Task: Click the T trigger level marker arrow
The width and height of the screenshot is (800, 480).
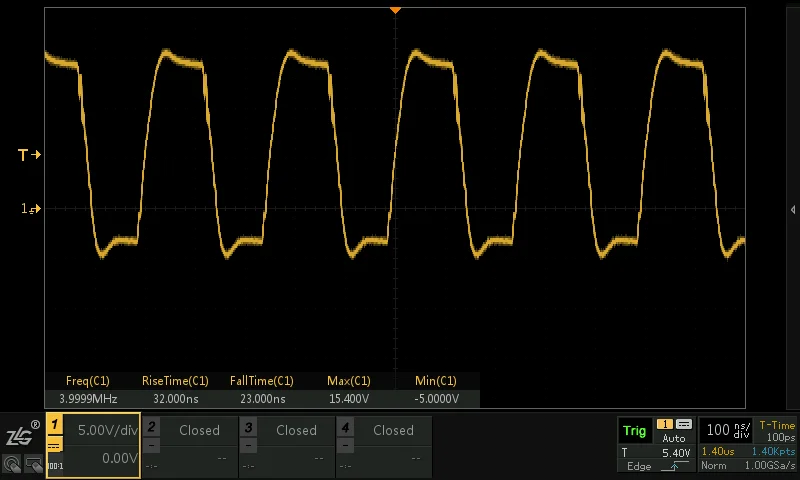Action: tap(29, 155)
